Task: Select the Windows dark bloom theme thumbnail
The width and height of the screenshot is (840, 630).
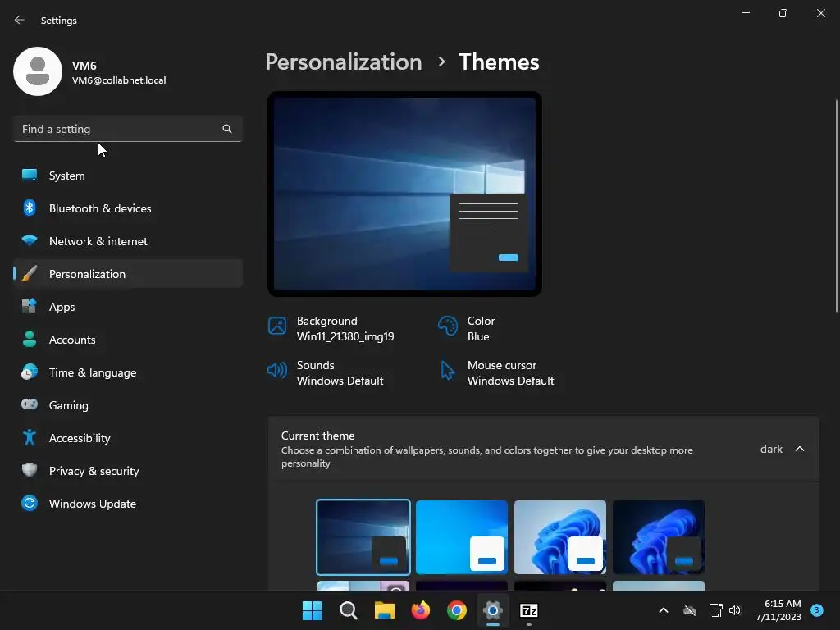Action: click(x=659, y=536)
